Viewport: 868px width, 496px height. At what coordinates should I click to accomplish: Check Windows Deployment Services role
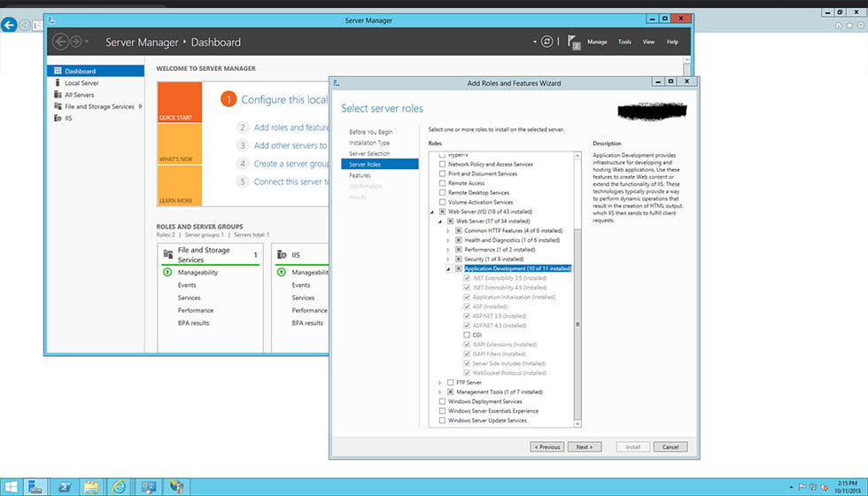(442, 401)
